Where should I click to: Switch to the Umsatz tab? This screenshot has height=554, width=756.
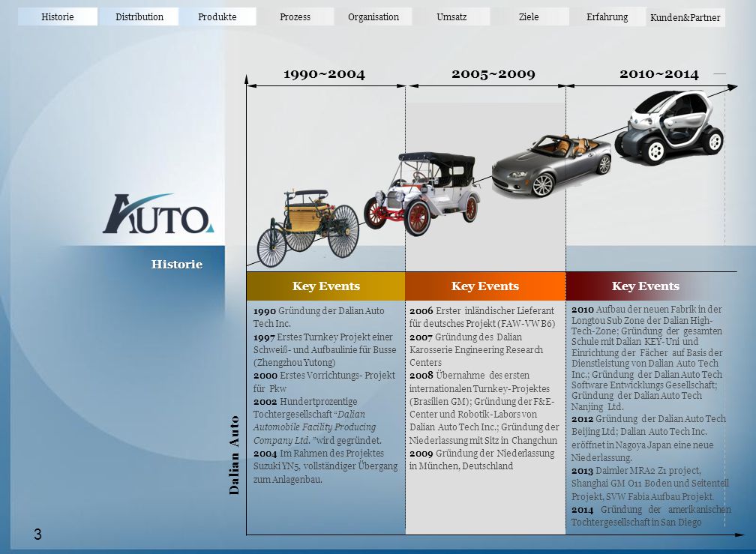point(451,16)
